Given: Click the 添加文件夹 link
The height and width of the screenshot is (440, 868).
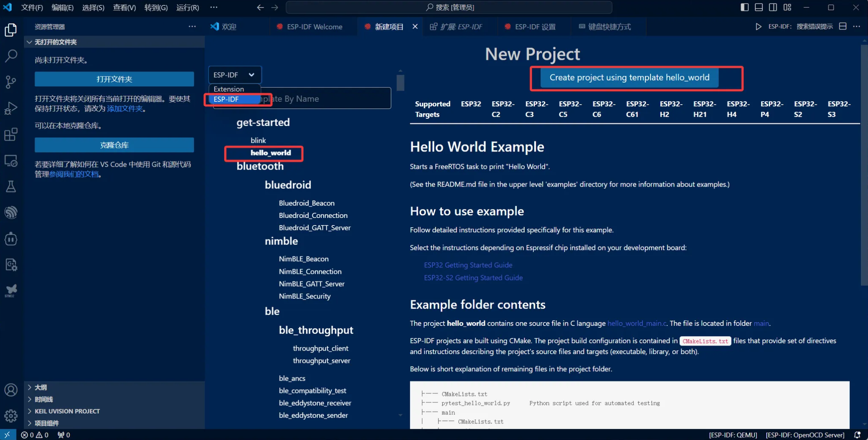Looking at the screenshot, I should (x=125, y=109).
